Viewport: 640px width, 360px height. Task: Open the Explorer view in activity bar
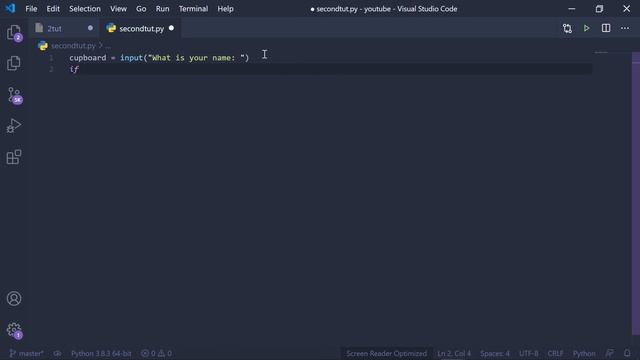(x=14, y=33)
